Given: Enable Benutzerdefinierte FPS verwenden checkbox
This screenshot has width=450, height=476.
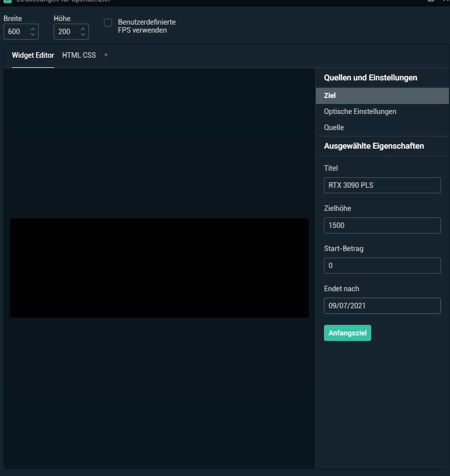Looking at the screenshot, I should click(x=108, y=23).
